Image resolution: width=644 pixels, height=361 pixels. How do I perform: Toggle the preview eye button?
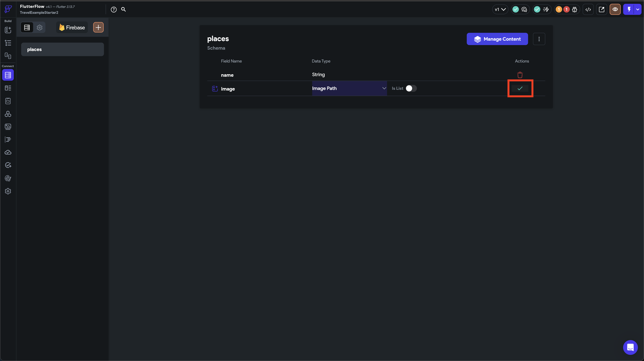615,10
